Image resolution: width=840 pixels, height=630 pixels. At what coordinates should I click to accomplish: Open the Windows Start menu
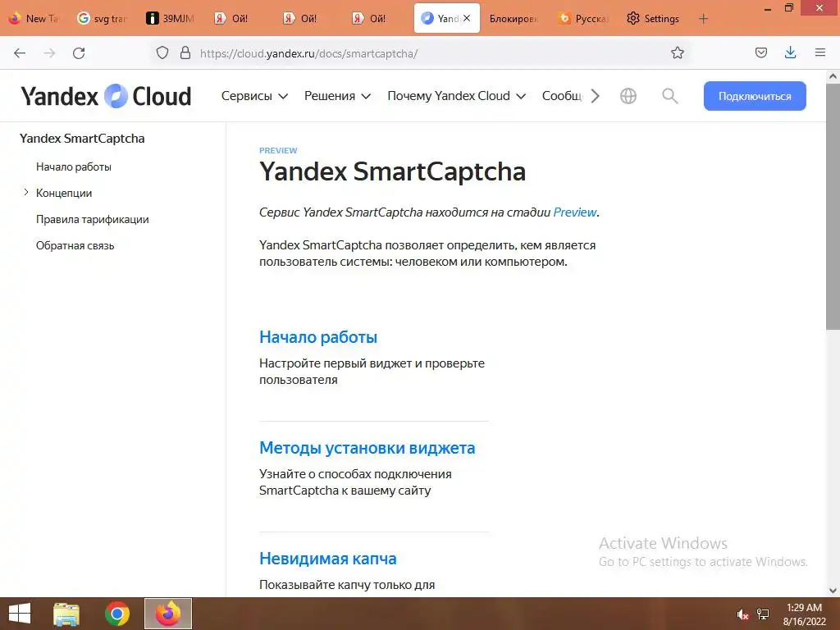(x=20, y=614)
